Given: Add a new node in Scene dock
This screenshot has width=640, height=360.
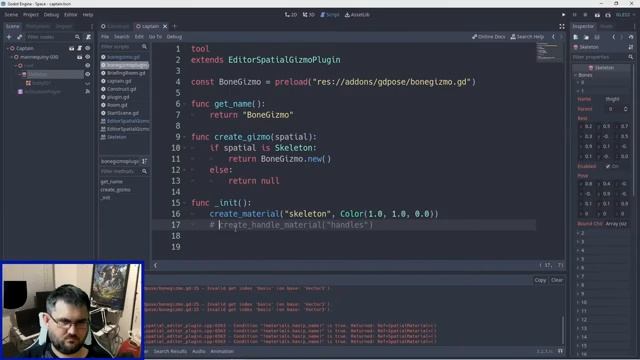Looking at the screenshot, I should 9,37.
